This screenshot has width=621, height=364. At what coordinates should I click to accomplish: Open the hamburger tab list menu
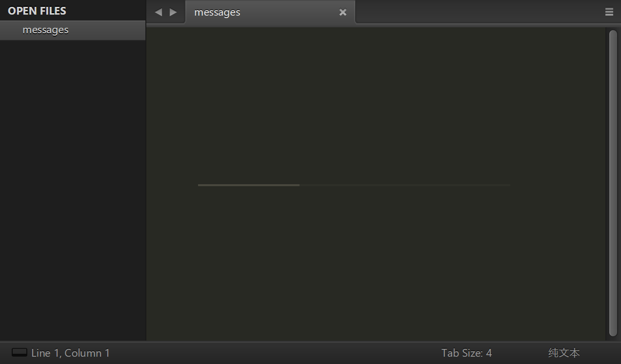click(x=609, y=12)
